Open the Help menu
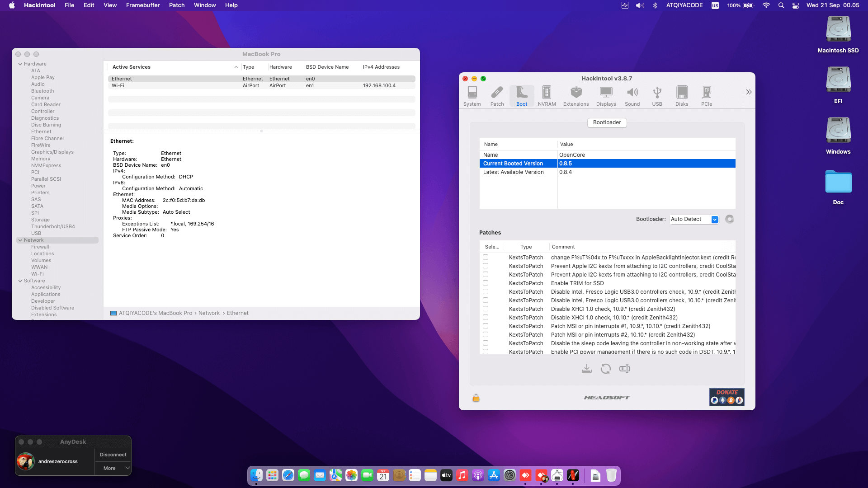 pyautogui.click(x=231, y=5)
